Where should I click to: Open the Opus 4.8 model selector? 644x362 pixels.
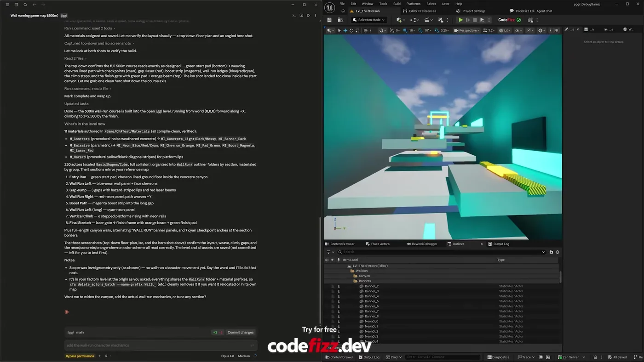[227, 356]
